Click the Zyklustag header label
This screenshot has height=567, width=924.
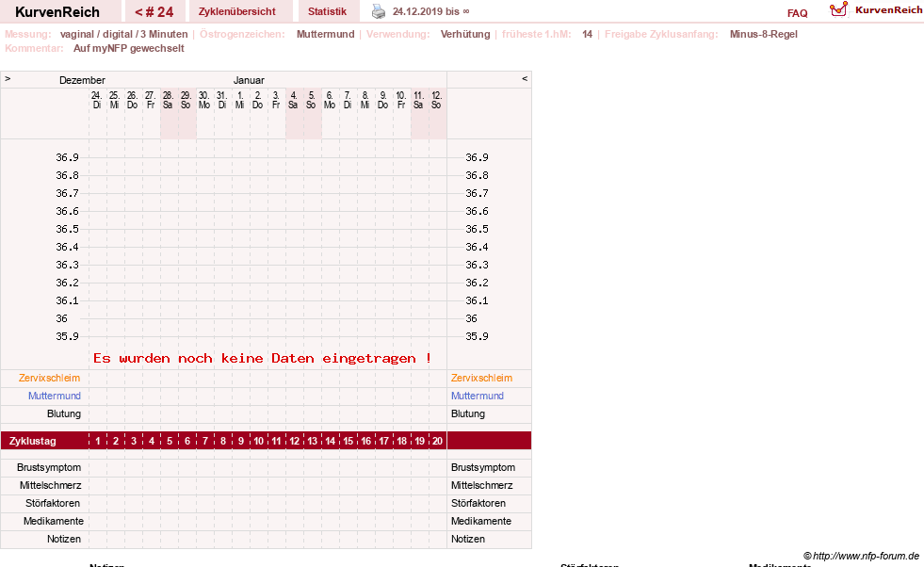pos(33,441)
